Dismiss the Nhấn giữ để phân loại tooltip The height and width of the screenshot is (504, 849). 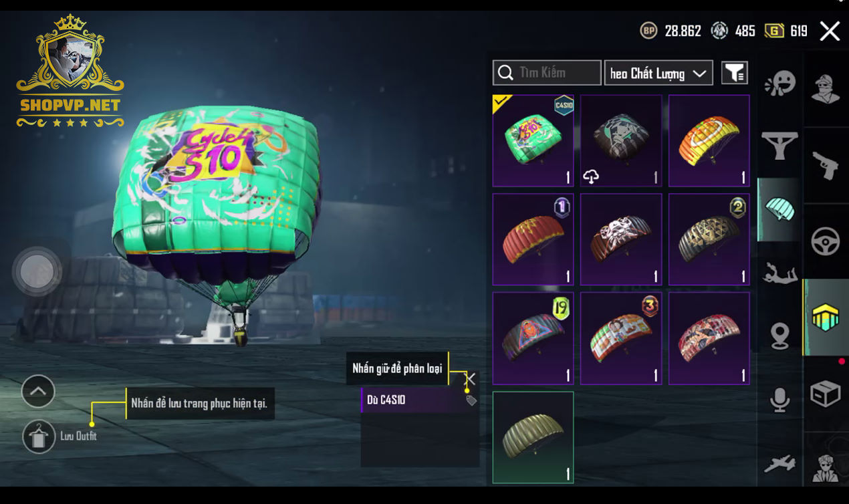coord(471,379)
